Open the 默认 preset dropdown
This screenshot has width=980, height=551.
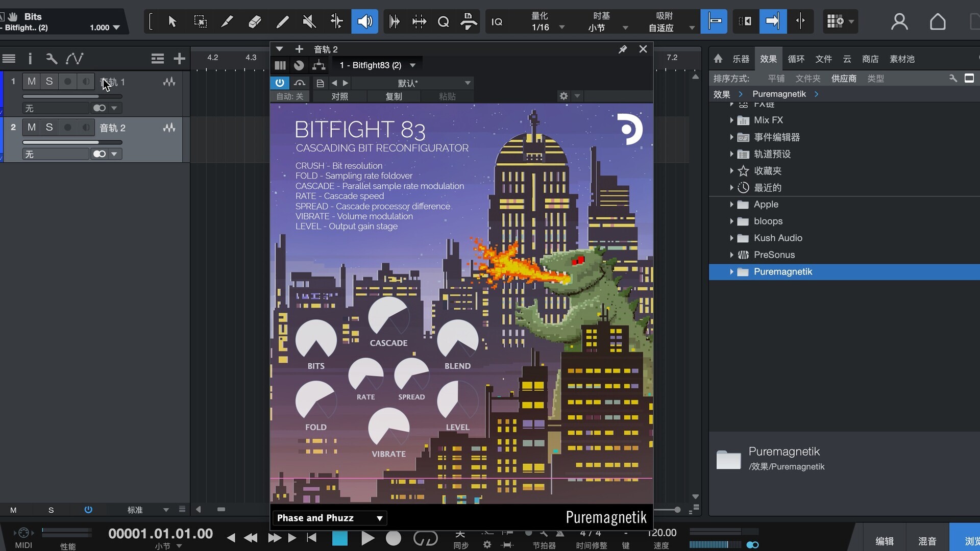click(413, 83)
